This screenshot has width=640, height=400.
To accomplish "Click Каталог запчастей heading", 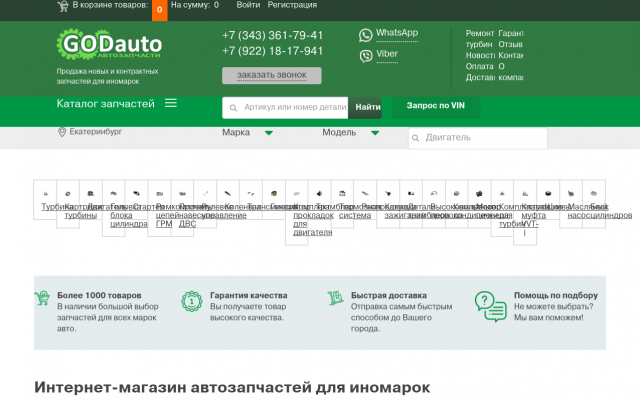I will pyautogui.click(x=105, y=104).
